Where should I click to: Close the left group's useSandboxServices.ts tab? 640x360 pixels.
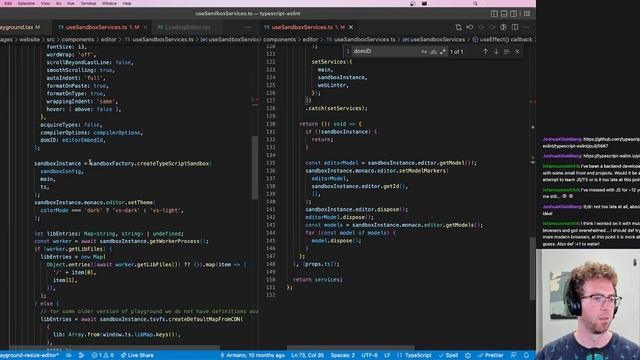tap(145, 27)
